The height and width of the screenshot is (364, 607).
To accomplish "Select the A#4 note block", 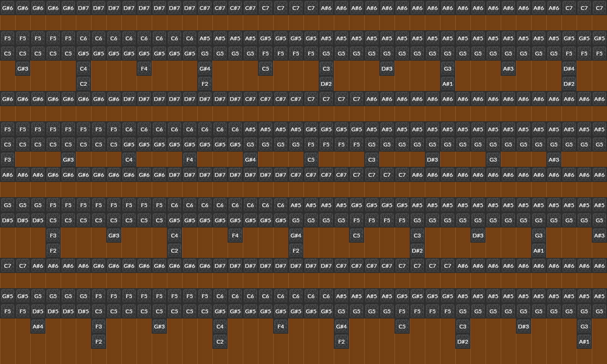I will coord(38,327).
